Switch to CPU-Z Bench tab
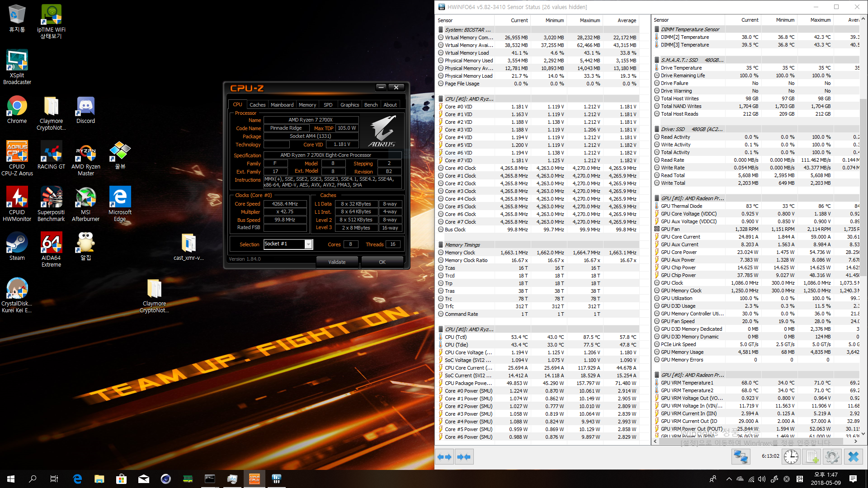The image size is (868, 488). coord(371,104)
